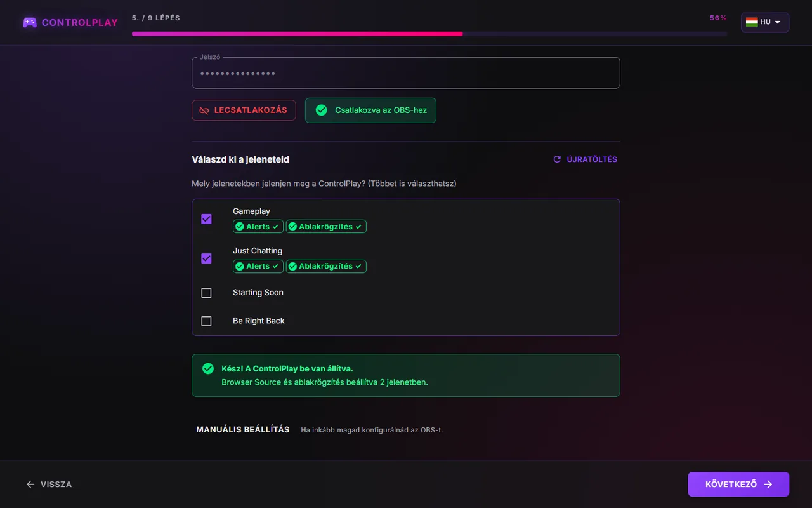Click the Kész! A ControlPlay be van állítva text

coord(287,369)
